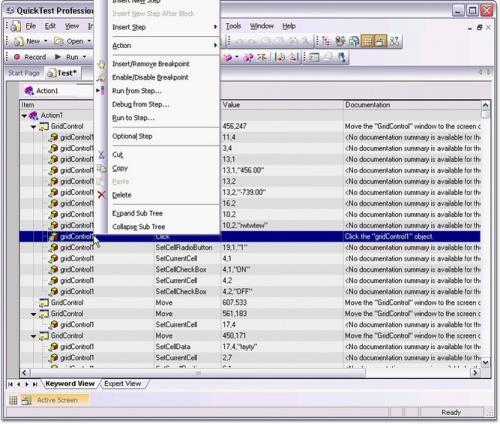
Task: Click the connected nodes icon ending the view toolbar
Action: pos(394,41)
